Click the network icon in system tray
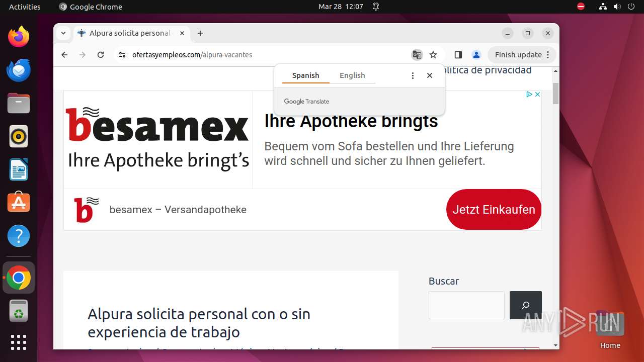This screenshot has width=644, height=362. coord(603,7)
